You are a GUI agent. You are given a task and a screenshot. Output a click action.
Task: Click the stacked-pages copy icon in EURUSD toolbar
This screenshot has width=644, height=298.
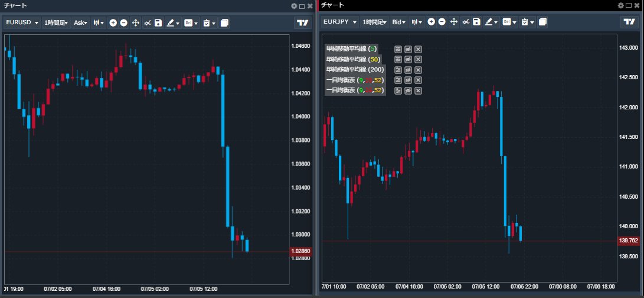click(x=224, y=23)
